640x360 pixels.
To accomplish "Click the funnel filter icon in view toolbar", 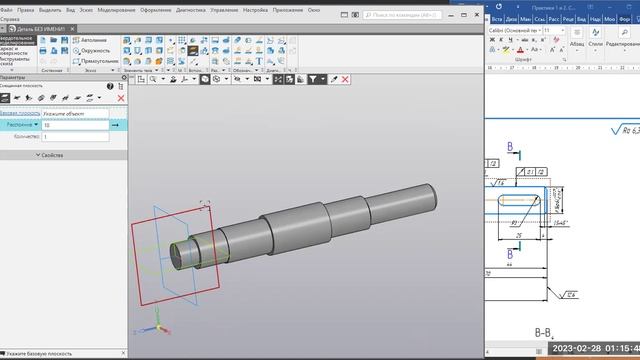I will pos(312,79).
